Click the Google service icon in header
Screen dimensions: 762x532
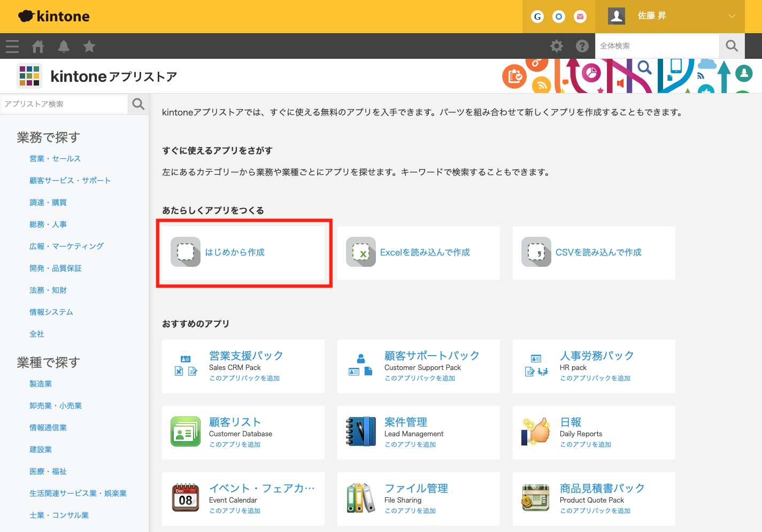537,17
